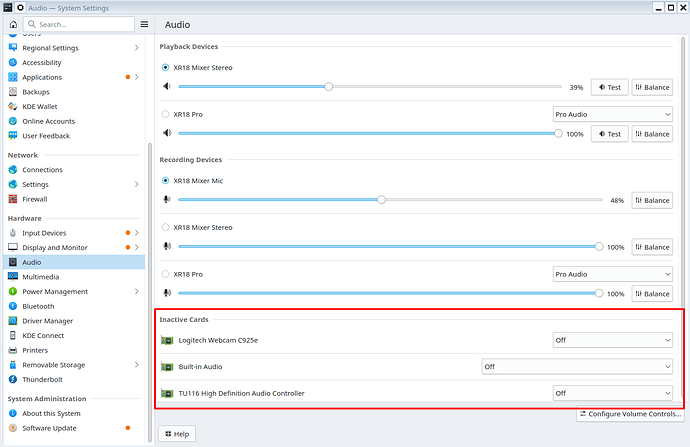Click the settings search field
690x447 pixels.
[x=79, y=24]
